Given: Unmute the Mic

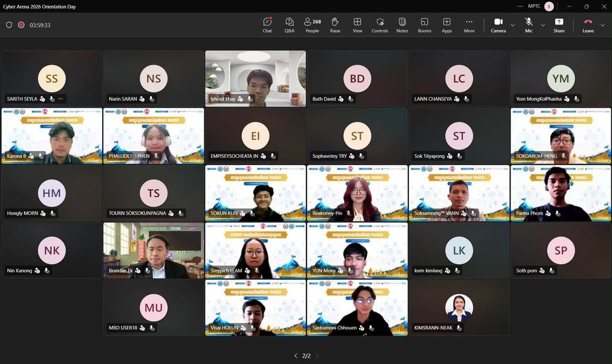Looking at the screenshot, I should pyautogui.click(x=529, y=25).
